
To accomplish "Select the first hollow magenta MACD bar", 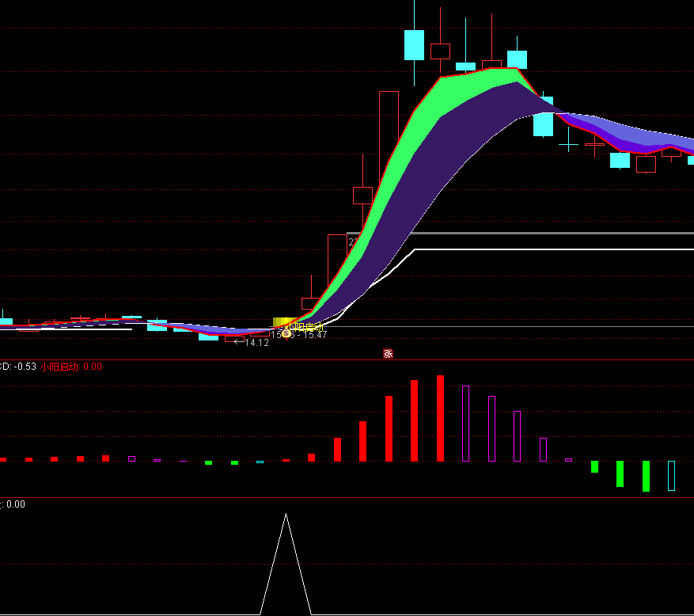I will (465, 424).
